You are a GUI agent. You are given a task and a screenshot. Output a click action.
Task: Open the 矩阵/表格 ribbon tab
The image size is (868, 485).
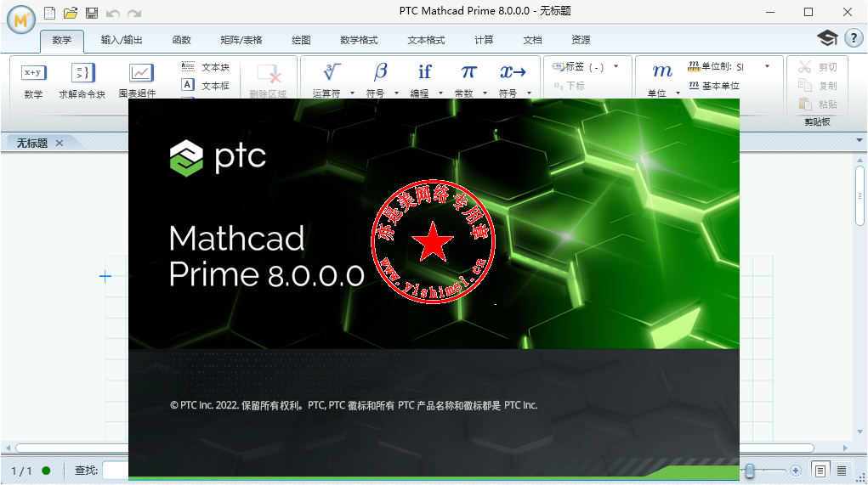tap(241, 40)
